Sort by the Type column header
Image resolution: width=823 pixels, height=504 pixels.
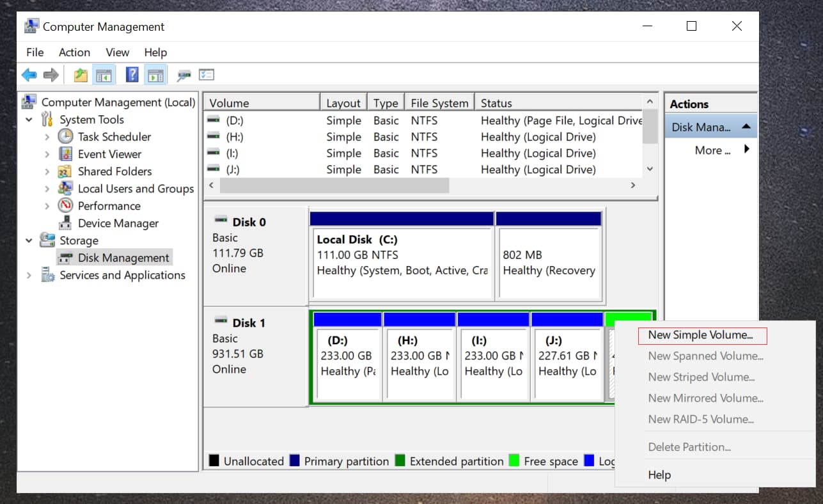386,103
